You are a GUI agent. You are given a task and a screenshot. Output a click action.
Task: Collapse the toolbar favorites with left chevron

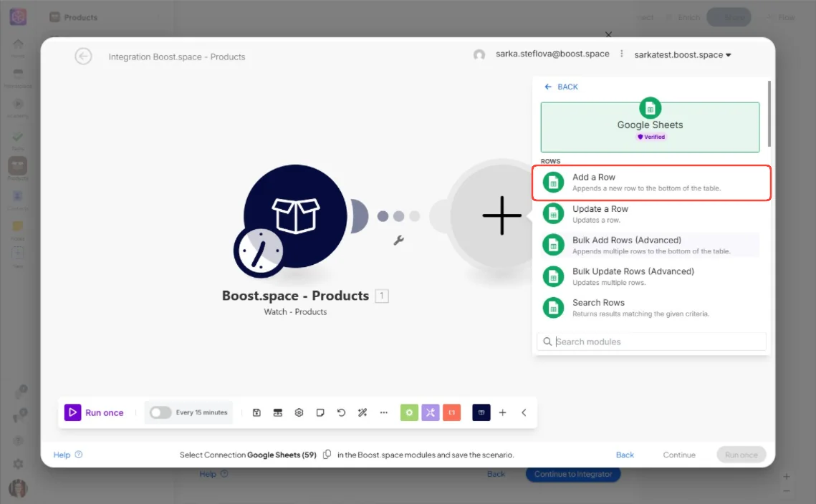point(524,412)
